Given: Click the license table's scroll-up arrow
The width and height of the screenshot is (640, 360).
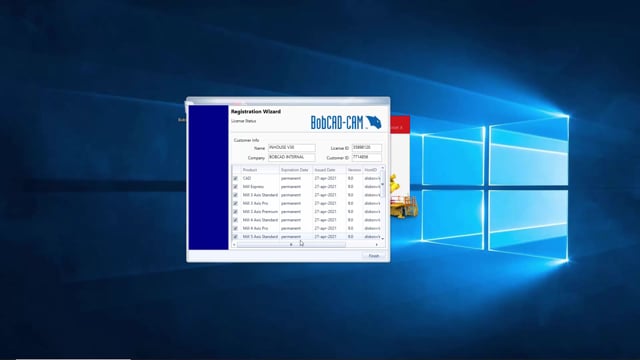Looking at the screenshot, I should 382,168.
